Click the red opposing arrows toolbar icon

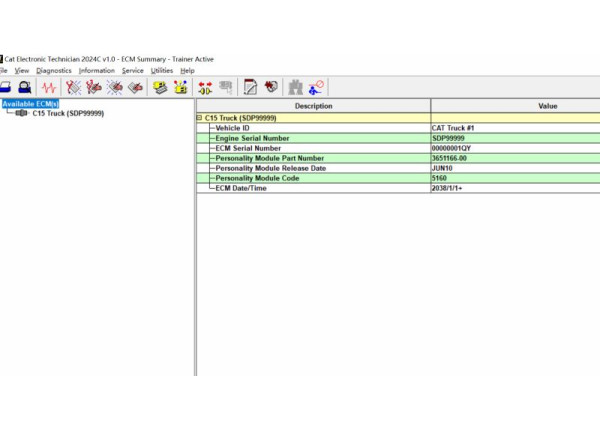point(204,87)
